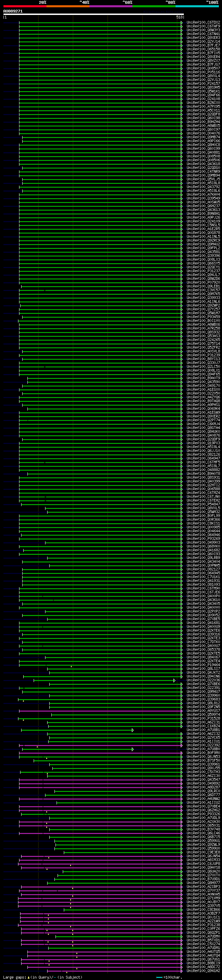Select hit UniRef100_Q43610
The image size is (222, 980).
(x=203, y=600)
